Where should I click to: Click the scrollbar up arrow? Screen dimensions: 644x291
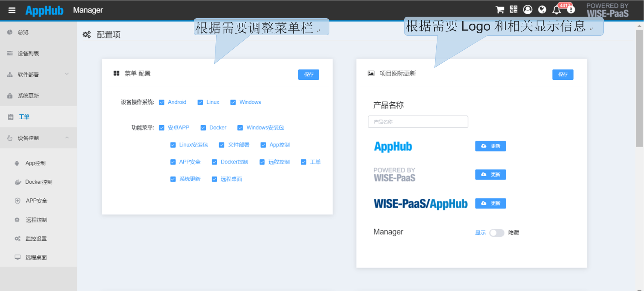[639, 26]
